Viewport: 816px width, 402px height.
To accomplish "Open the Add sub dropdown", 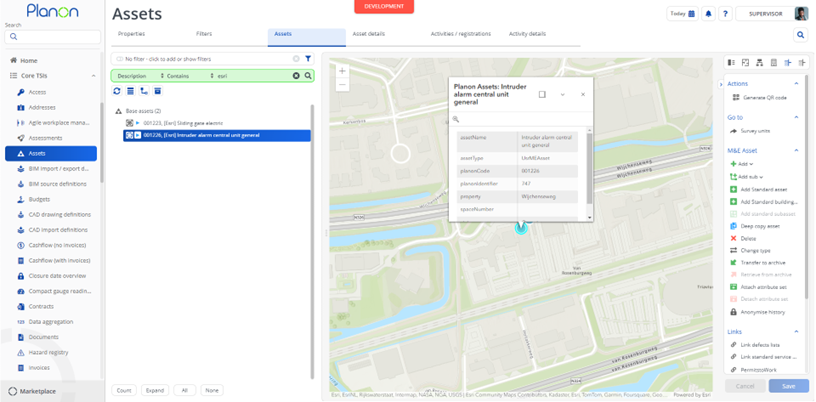I will pyautogui.click(x=746, y=177).
